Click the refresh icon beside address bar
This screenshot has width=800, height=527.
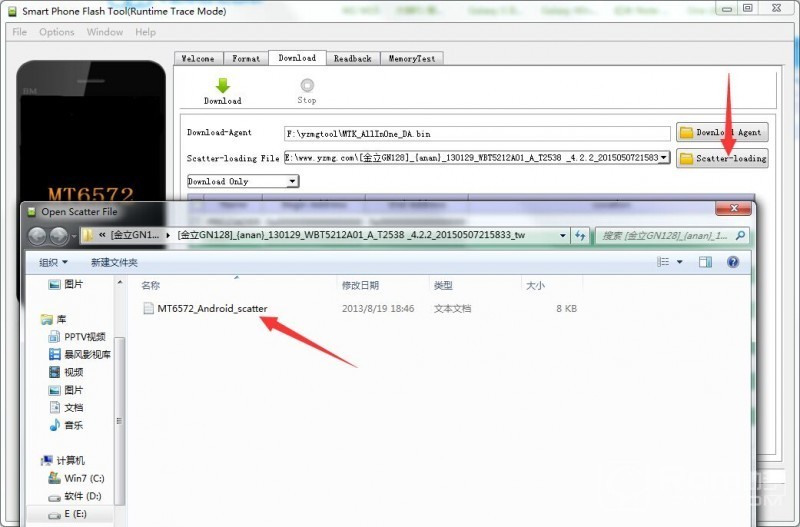[x=580, y=235]
